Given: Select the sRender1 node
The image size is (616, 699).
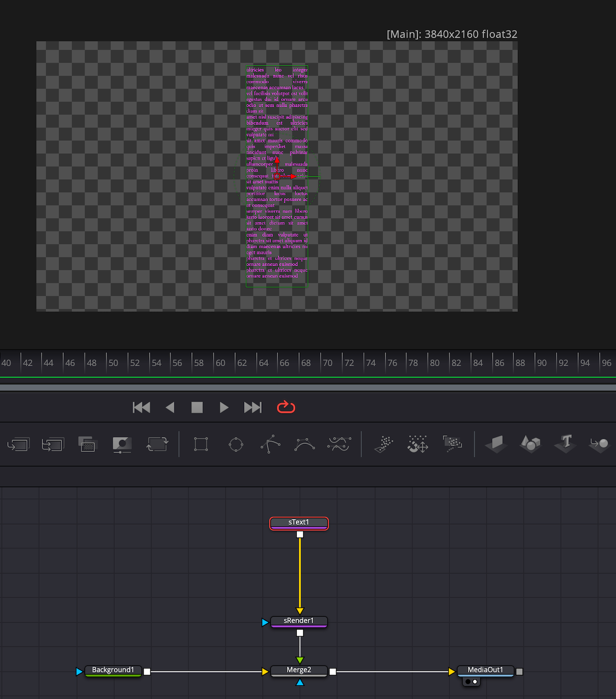Looking at the screenshot, I should click(299, 622).
